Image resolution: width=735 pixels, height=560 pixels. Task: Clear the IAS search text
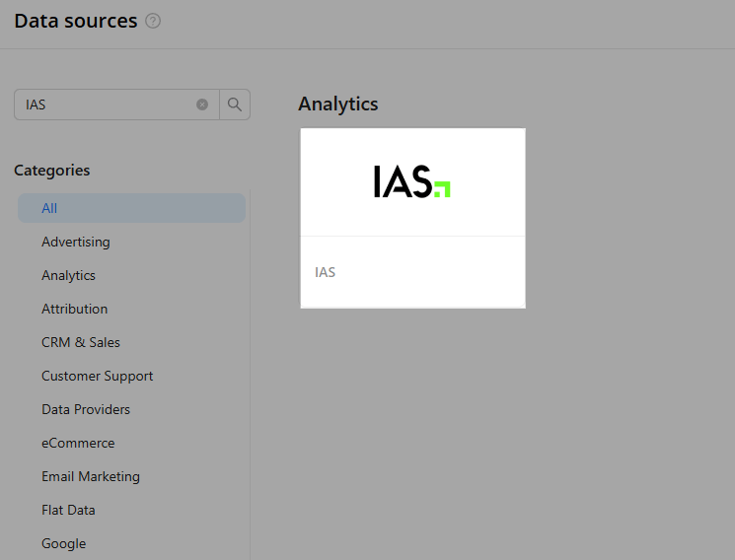click(202, 105)
